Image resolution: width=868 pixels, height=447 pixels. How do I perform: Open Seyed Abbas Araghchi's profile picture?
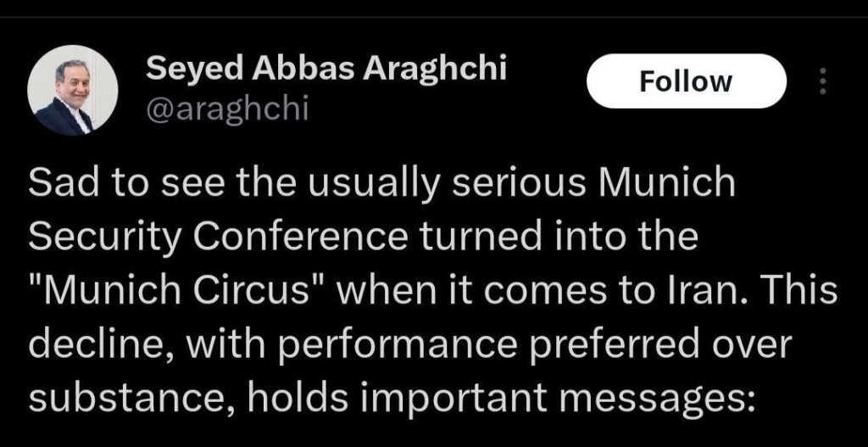pos(73,90)
